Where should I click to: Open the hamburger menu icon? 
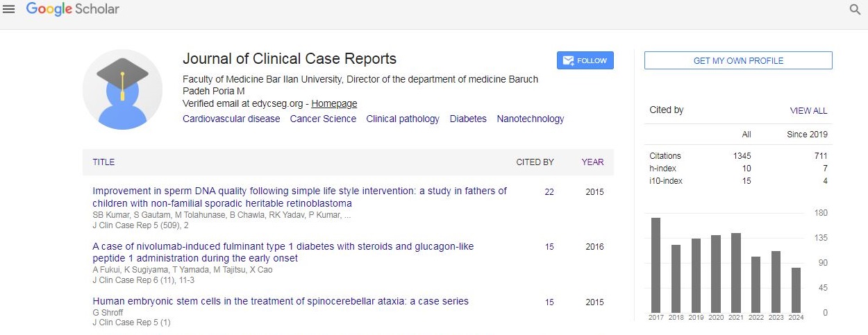[9, 9]
